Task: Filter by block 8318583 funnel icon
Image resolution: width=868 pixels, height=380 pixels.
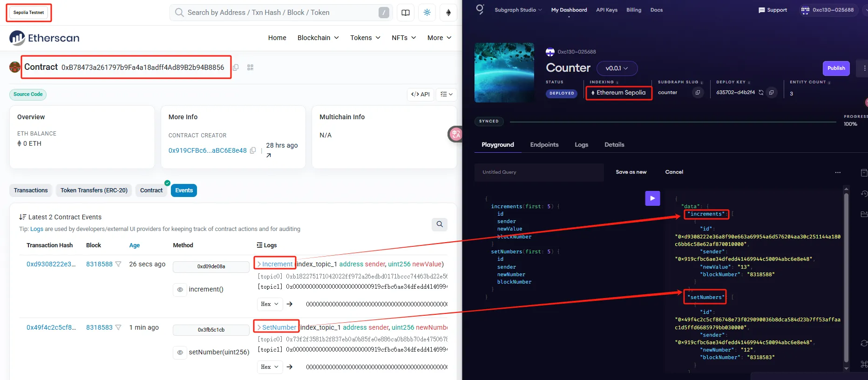Action: pyautogui.click(x=118, y=327)
